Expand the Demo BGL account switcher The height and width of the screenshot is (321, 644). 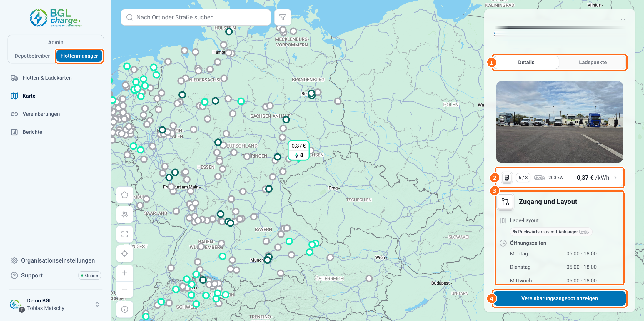tap(97, 305)
